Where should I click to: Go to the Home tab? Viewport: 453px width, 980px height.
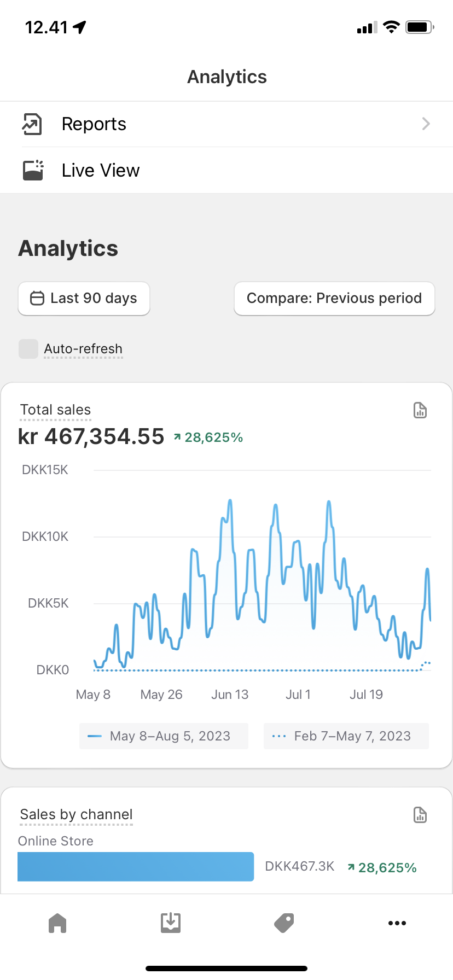[57, 923]
